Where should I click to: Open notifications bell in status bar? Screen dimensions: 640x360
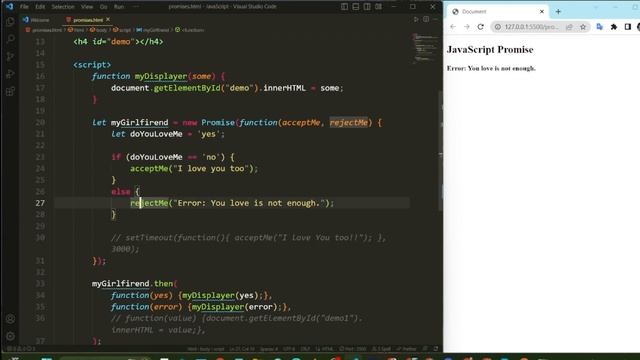point(436,349)
